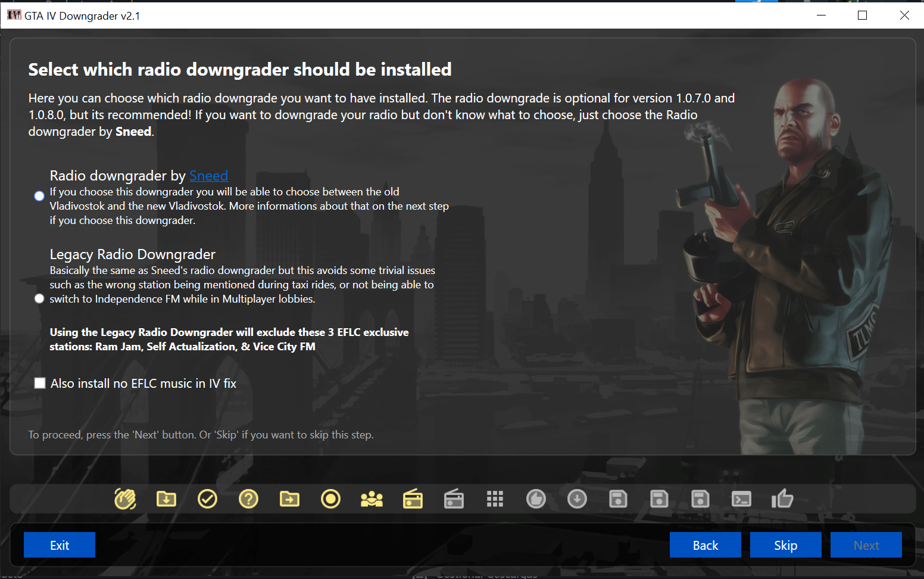The height and width of the screenshot is (579, 924).
Task: Click the floppy-disk icon beside the terminal icon
Action: (x=700, y=499)
